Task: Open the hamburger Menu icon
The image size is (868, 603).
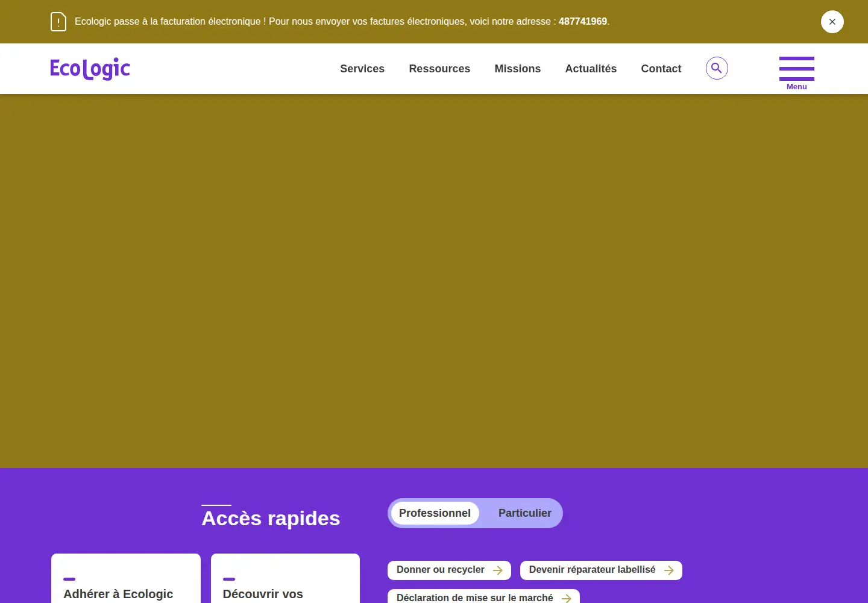Action: (x=796, y=73)
